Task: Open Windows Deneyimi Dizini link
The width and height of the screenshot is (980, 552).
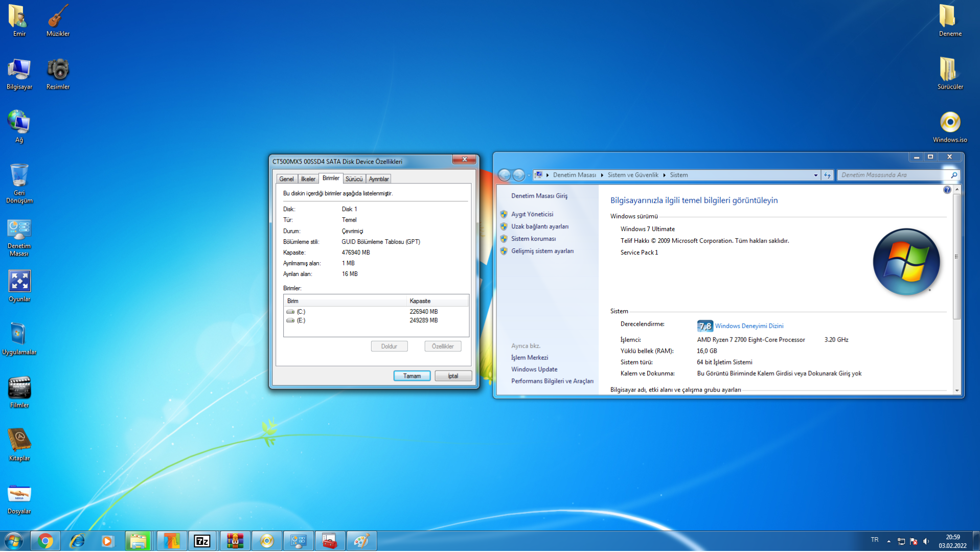Action: (749, 326)
